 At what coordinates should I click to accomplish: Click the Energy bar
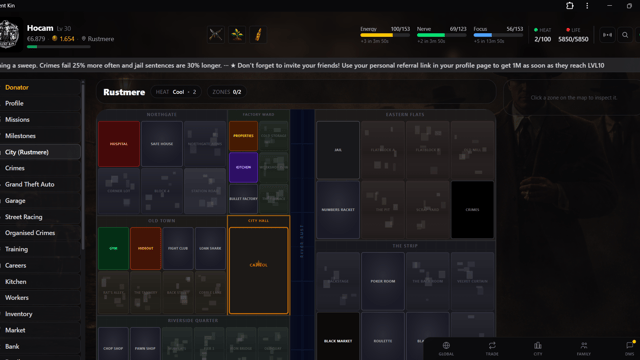point(385,35)
